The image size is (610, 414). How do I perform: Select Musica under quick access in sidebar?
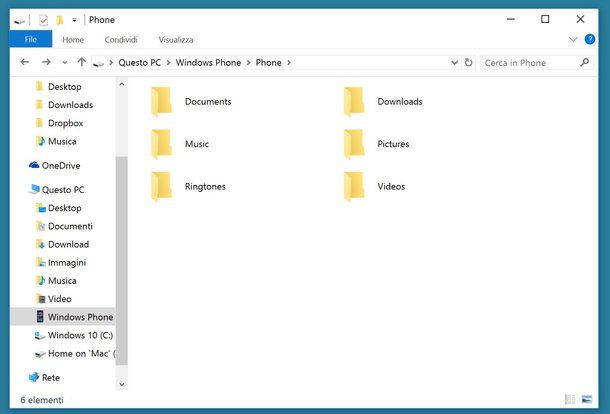62,142
